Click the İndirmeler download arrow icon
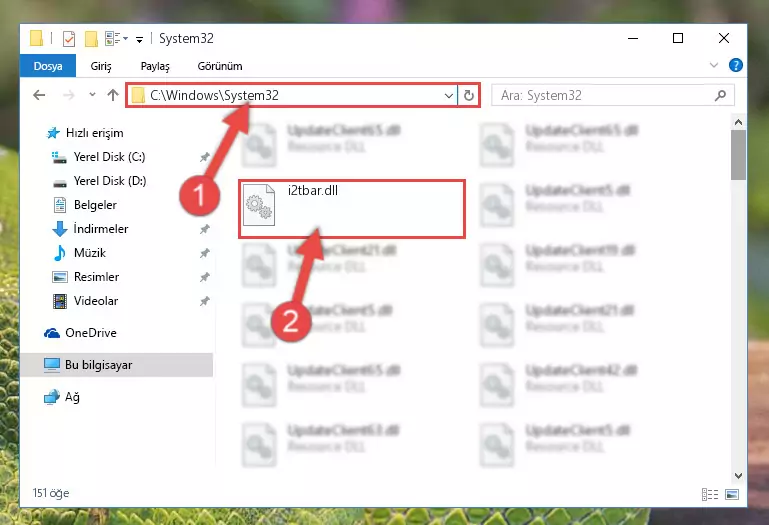769x525 pixels. tap(59, 229)
